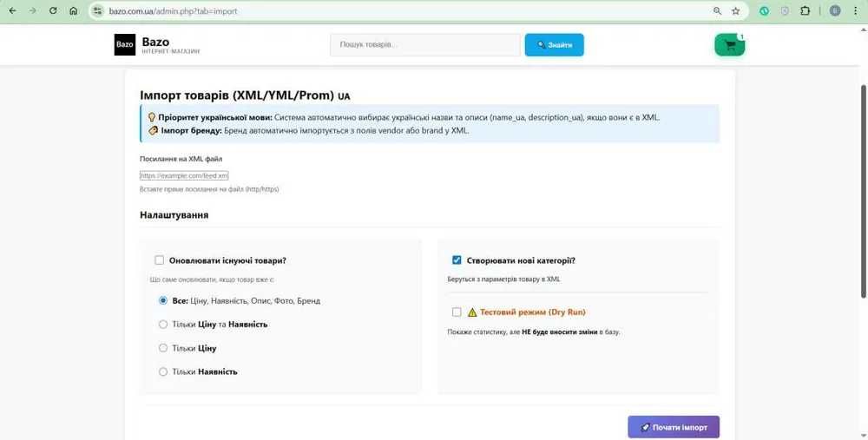Click text 'Покаже статистику, але НЕ буде вносити зміни'
868x440 pixels.
534,332
